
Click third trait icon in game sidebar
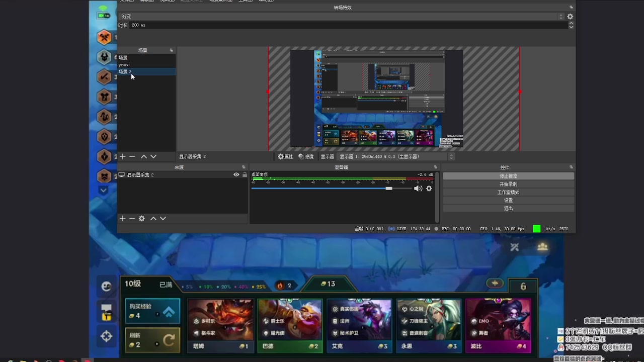pyautogui.click(x=104, y=77)
